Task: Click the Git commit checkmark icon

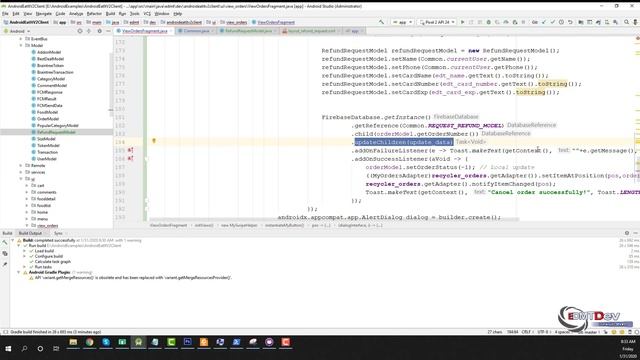Action: pyautogui.click(x=553, y=22)
